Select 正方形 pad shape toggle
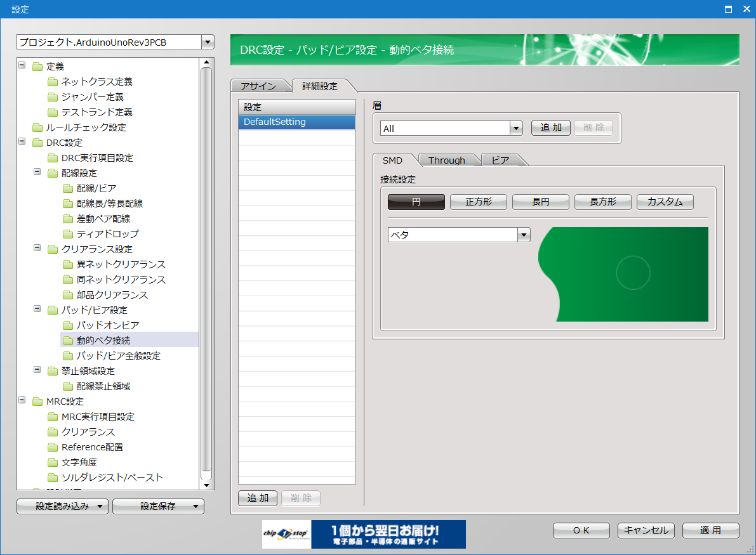 (478, 202)
